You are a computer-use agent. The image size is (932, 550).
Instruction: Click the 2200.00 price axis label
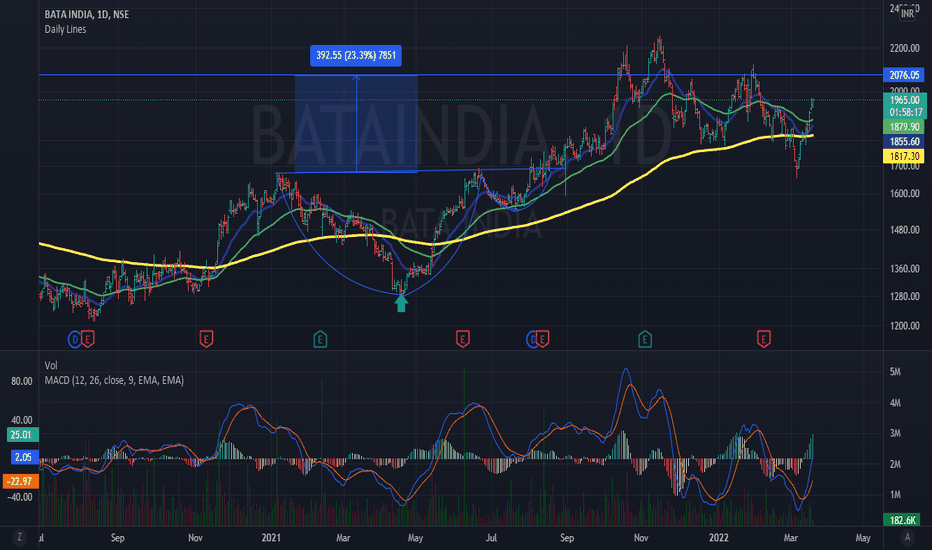tap(904, 48)
